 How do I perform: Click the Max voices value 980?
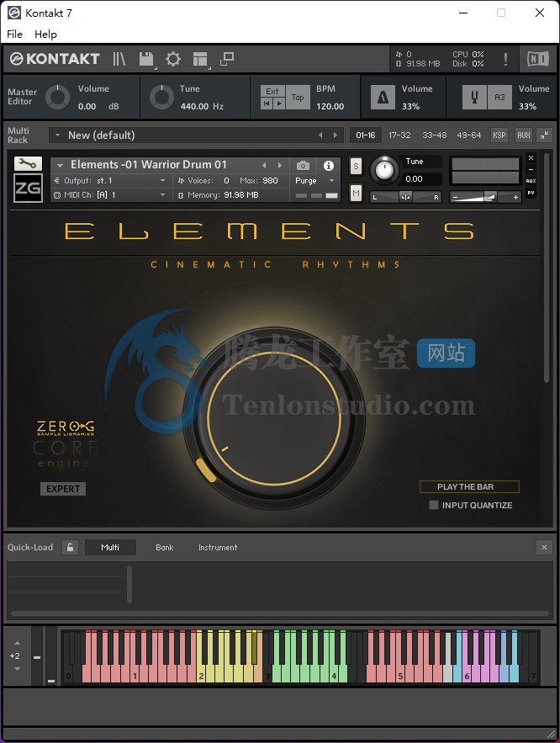[x=270, y=181]
